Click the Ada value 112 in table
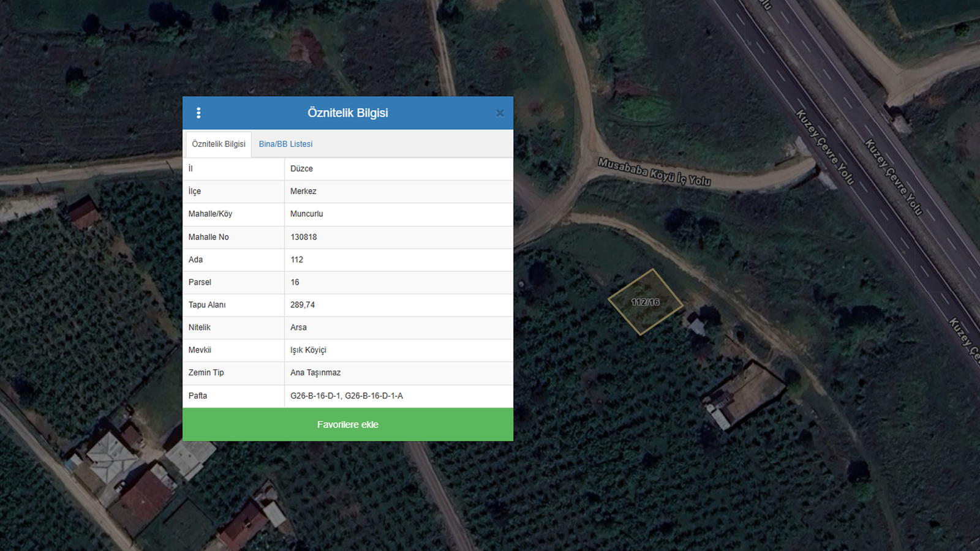 (296, 260)
